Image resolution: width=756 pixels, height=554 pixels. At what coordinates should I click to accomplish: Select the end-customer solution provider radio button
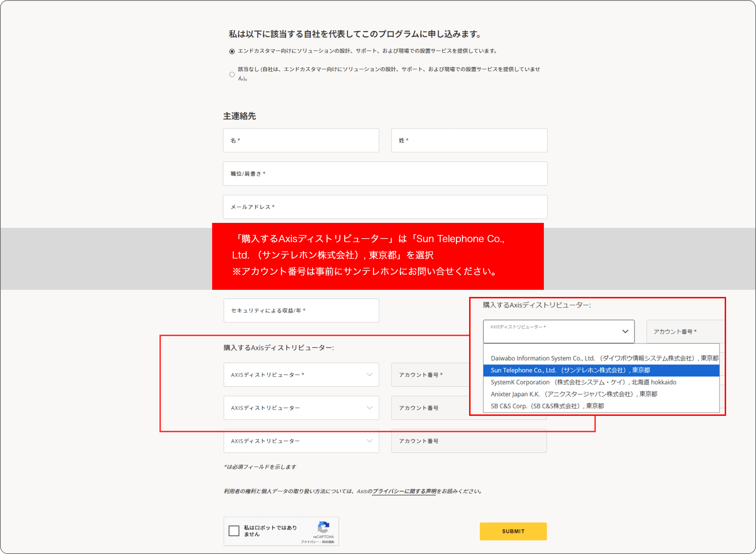232,51
